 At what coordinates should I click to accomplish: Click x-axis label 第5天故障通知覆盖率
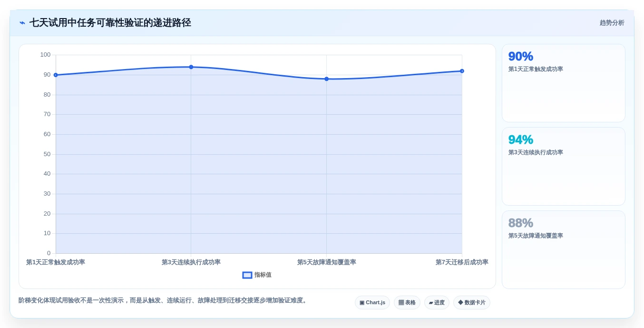click(x=326, y=262)
